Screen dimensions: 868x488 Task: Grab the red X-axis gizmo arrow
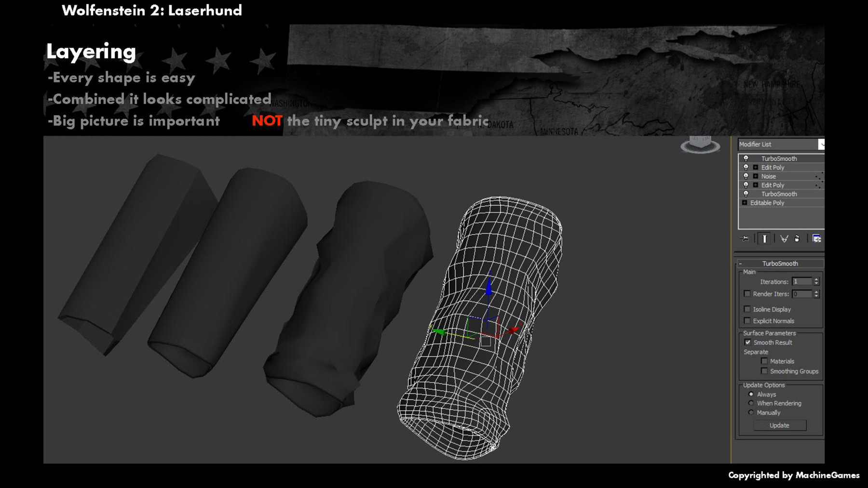514,330
